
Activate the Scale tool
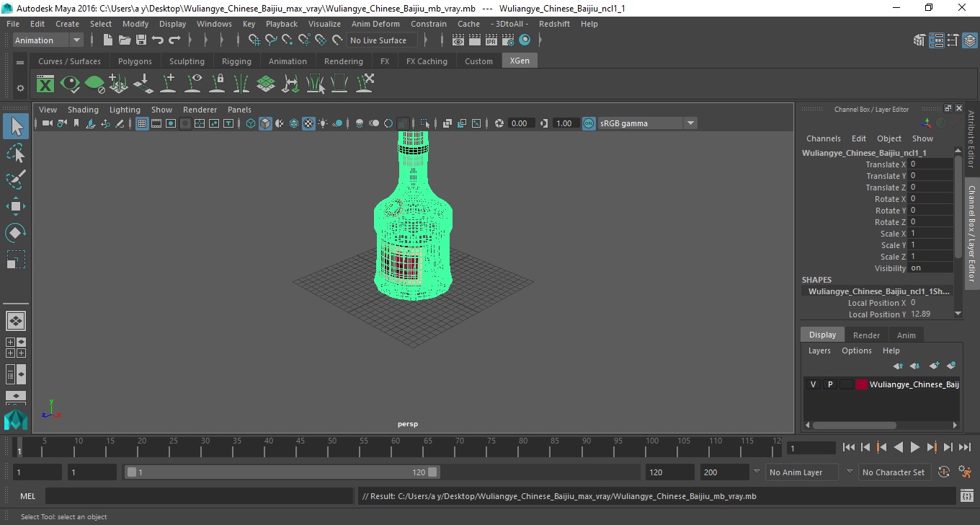16,259
